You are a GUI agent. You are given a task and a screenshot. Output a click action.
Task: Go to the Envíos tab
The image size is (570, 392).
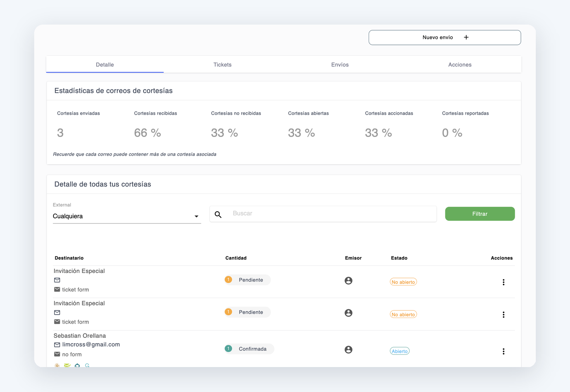click(x=340, y=65)
